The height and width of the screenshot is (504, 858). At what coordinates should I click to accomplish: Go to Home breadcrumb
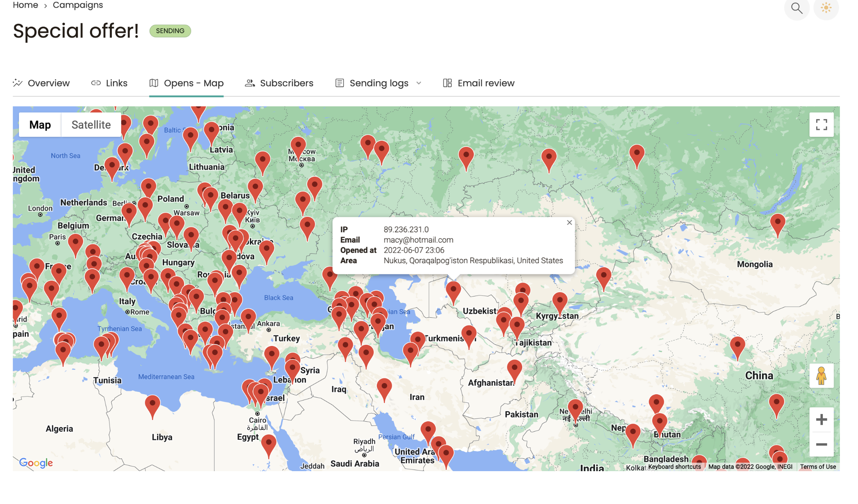pyautogui.click(x=25, y=5)
